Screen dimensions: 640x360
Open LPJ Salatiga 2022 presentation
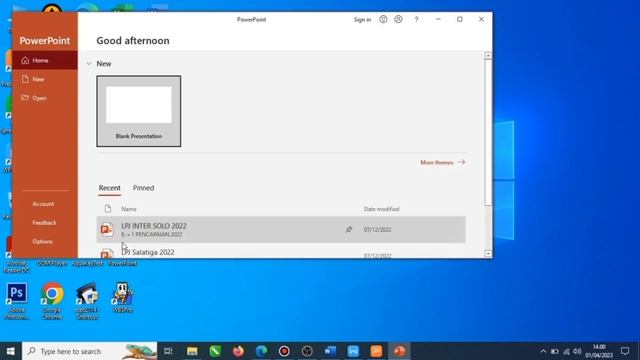point(281,251)
